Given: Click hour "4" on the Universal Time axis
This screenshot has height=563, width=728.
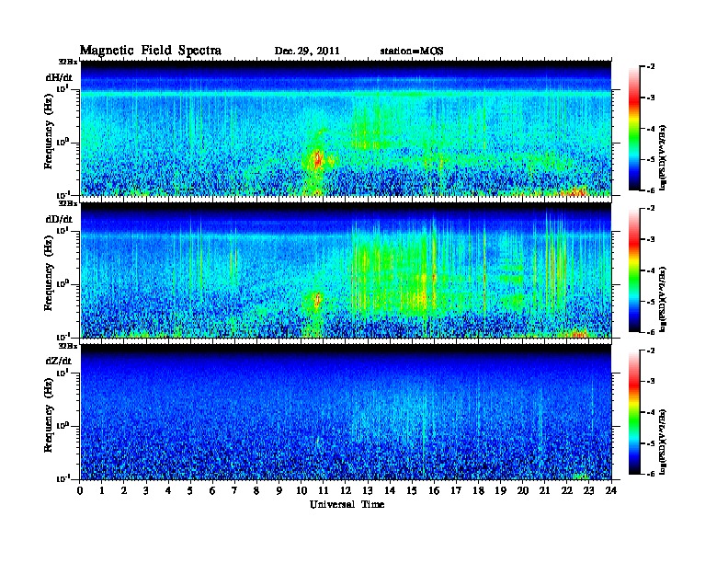Looking at the screenshot, I should tap(168, 491).
